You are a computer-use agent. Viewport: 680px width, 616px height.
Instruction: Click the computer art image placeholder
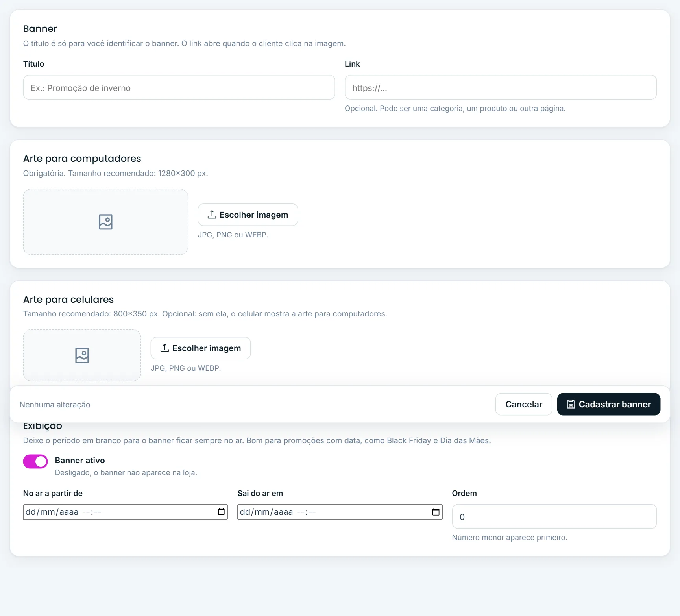tap(105, 222)
